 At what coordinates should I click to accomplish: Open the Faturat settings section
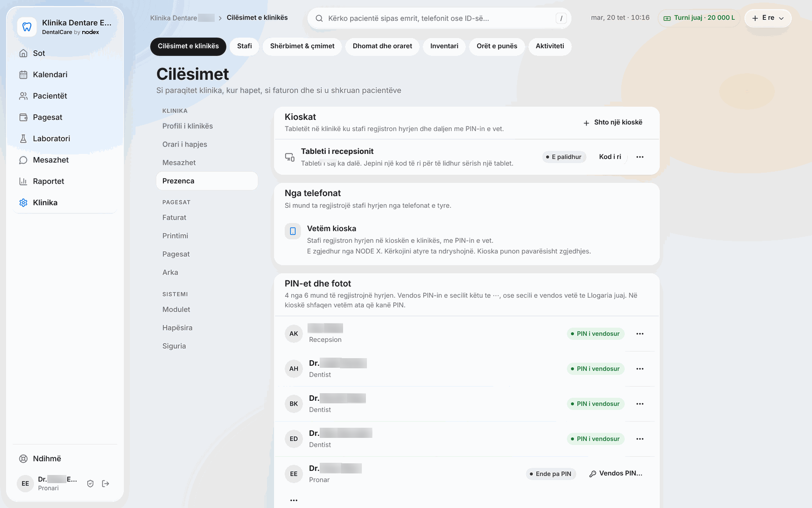pos(207,217)
